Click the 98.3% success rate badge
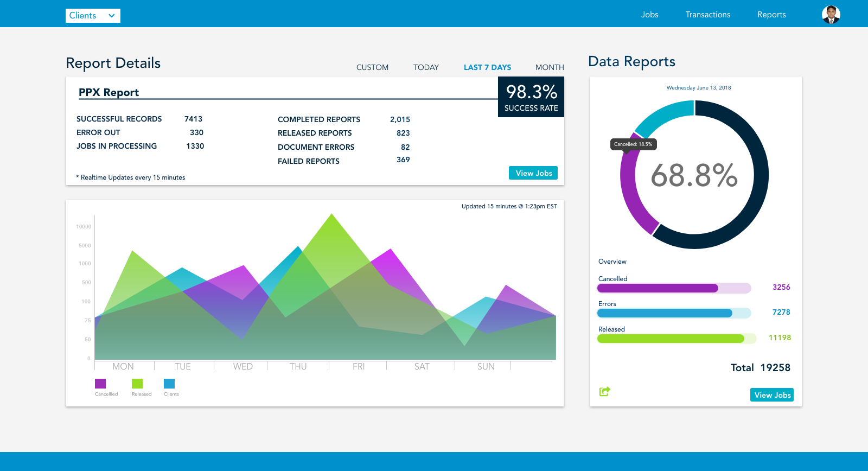This screenshot has height=471, width=868. tap(531, 97)
